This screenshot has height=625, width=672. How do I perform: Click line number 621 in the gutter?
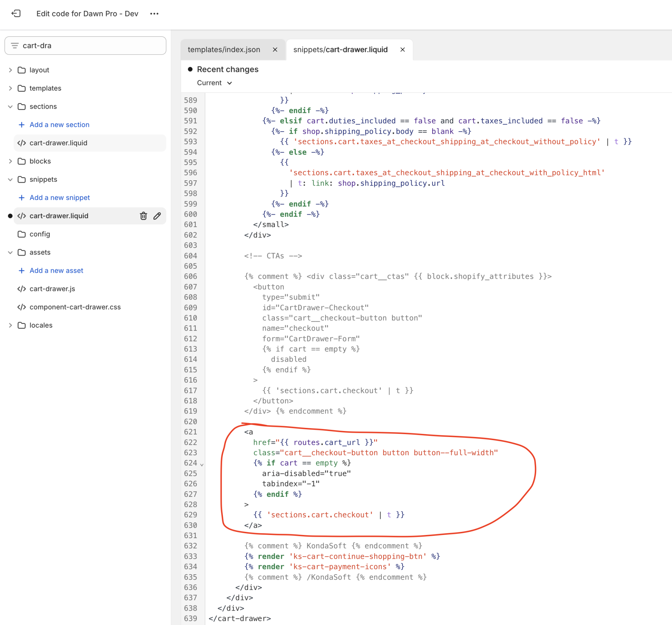tap(190, 432)
